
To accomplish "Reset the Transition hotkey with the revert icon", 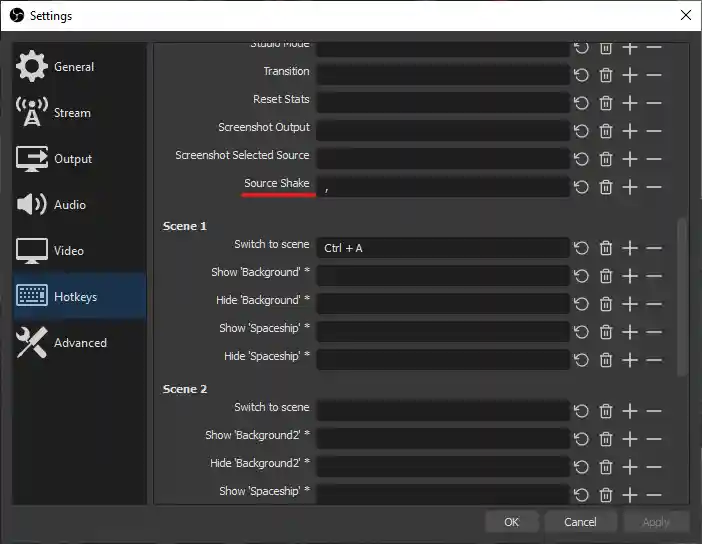I will click(581, 75).
